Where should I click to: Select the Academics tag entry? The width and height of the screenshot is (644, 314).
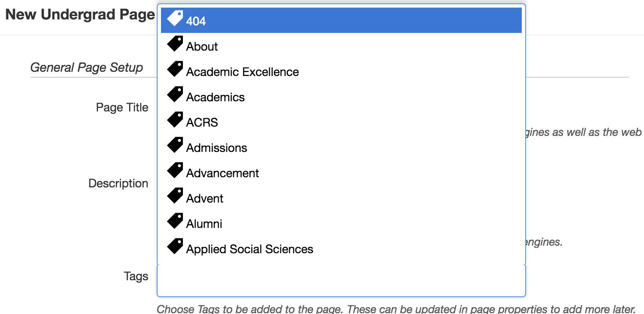(x=215, y=97)
